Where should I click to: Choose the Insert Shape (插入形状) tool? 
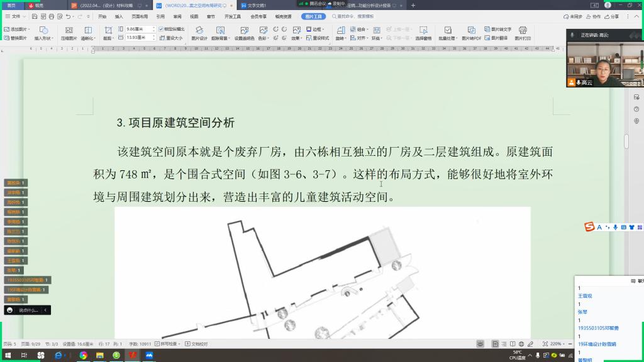pyautogui.click(x=43, y=33)
